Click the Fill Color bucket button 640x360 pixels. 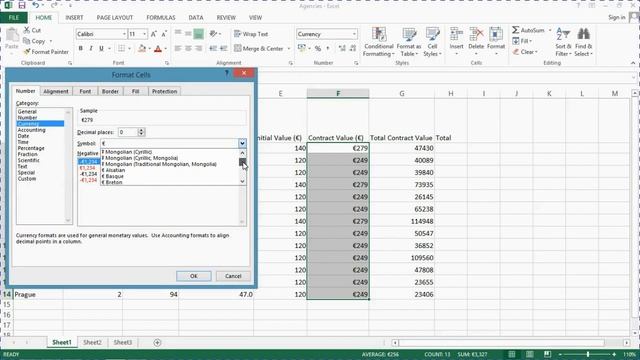pyautogui.click(x=142, y=49)
